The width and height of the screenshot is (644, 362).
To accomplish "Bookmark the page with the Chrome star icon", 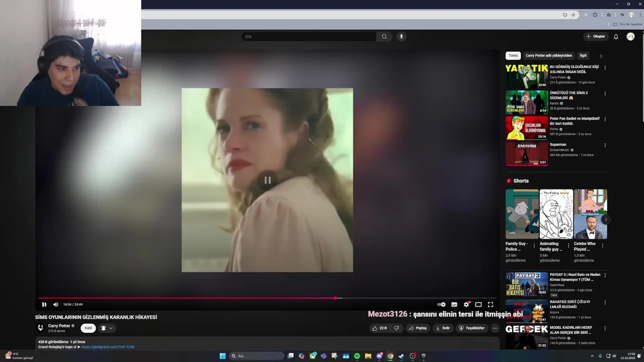I will tap(573, 15).
